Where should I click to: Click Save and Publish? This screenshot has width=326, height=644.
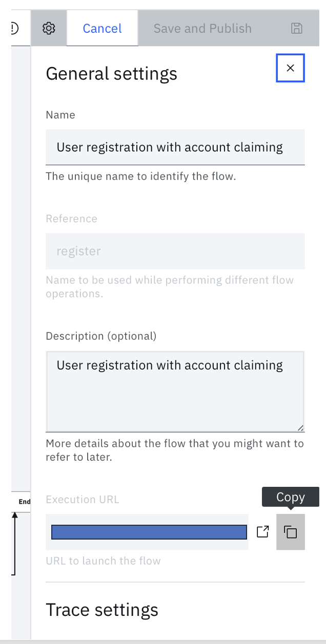pyautogui.click(x=202, y=29)
